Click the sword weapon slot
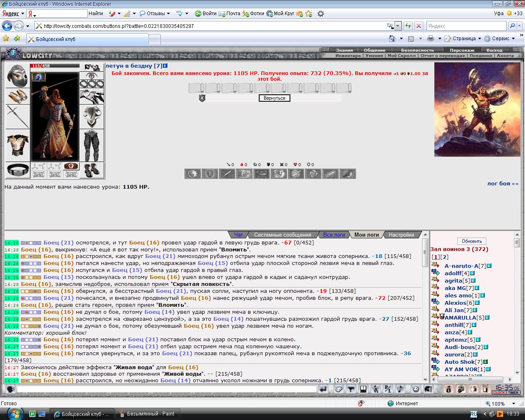Screen dimensions: 525x420 click(18, 116)
